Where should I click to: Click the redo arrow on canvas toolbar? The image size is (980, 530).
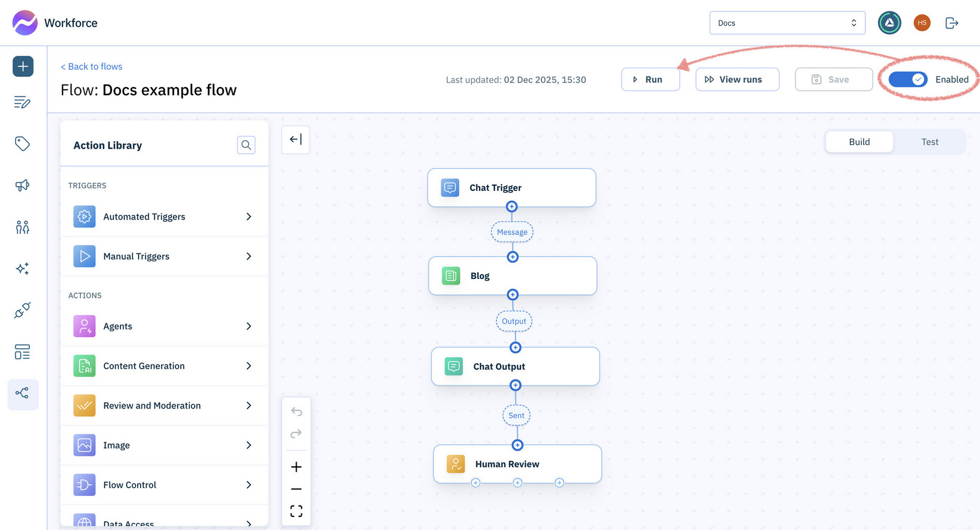pyautogui.click(x=296, y=434)
